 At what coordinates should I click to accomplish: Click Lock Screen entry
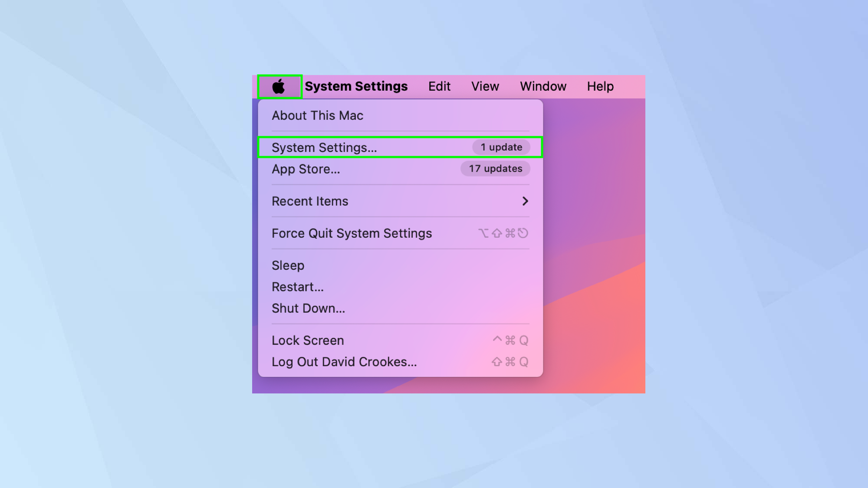click(308, 341)
